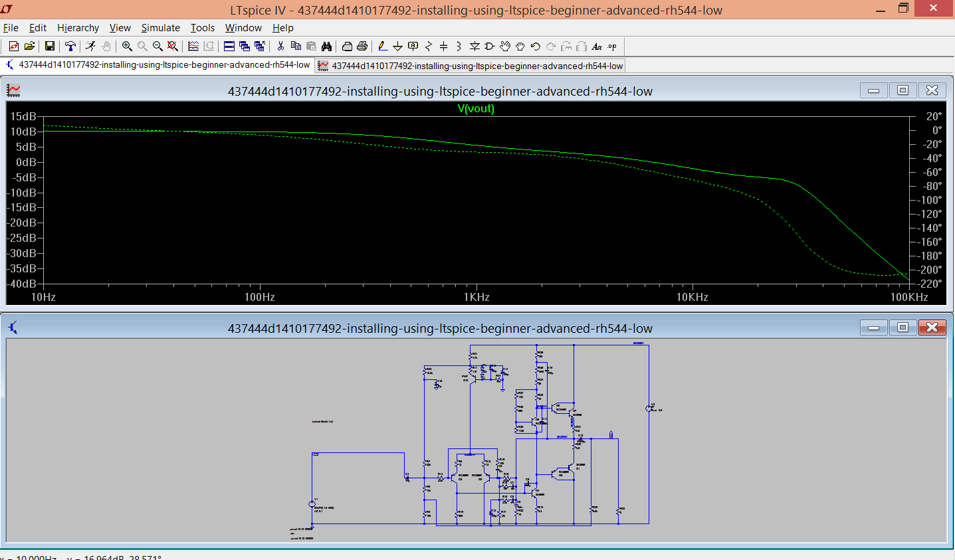Select the Label Net tool
This screenshot has height=560, width=955.
point(413,46)
